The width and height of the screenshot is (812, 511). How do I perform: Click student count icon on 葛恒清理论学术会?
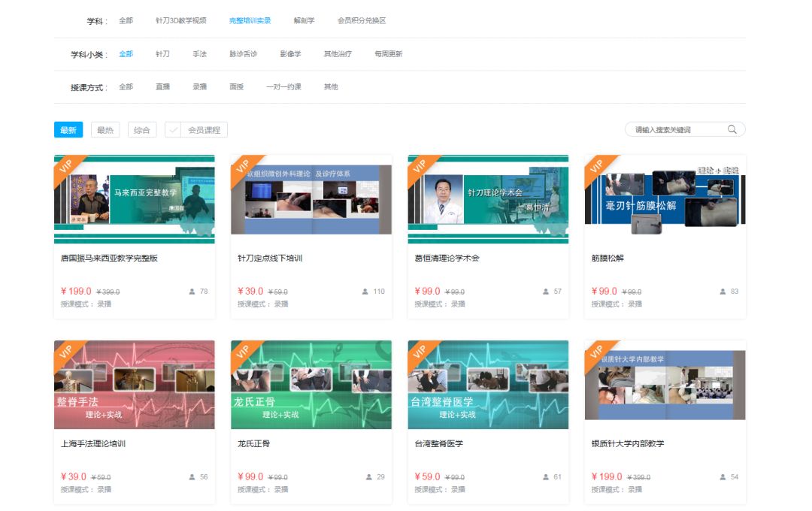(546, 292)
